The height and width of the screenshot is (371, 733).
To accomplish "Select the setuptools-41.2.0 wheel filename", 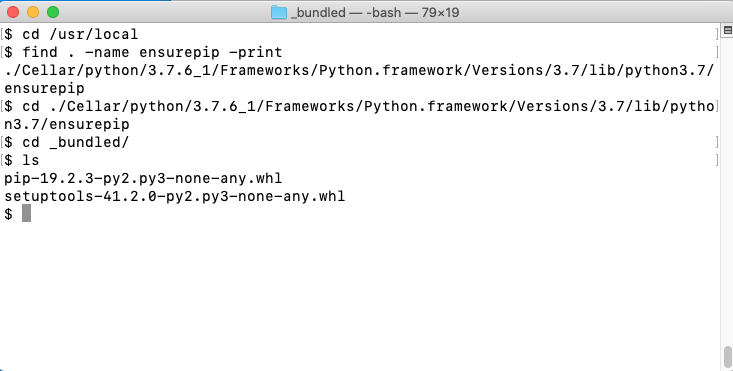I will [x=174, y=196].
